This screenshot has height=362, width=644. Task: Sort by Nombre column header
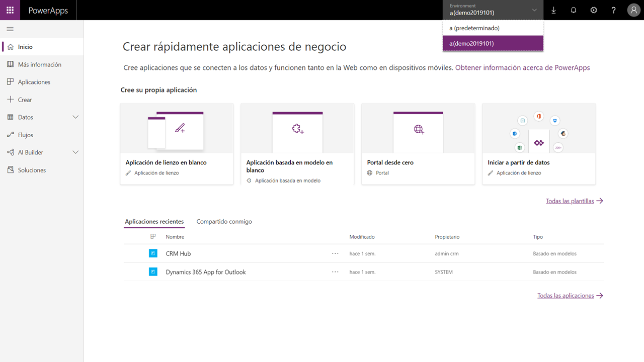[175, 237]
